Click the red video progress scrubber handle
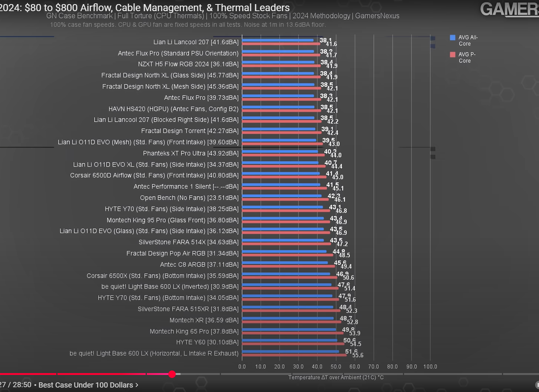The height and width of the screenshot is (392, 539). point(172,374)
